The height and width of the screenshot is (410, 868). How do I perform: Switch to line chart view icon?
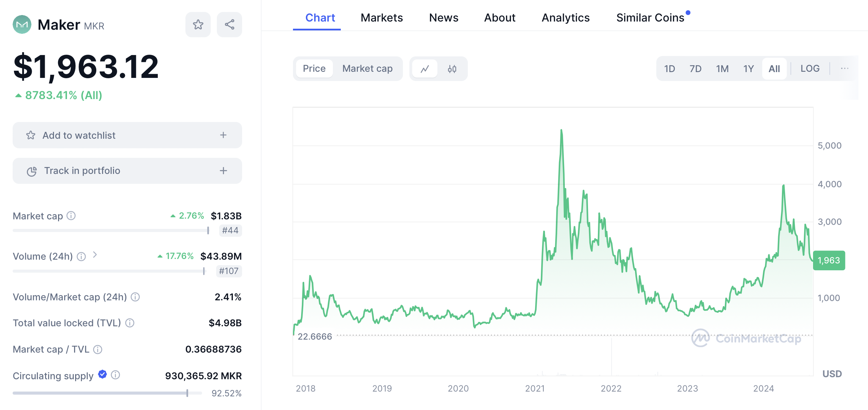pos(425,69)
